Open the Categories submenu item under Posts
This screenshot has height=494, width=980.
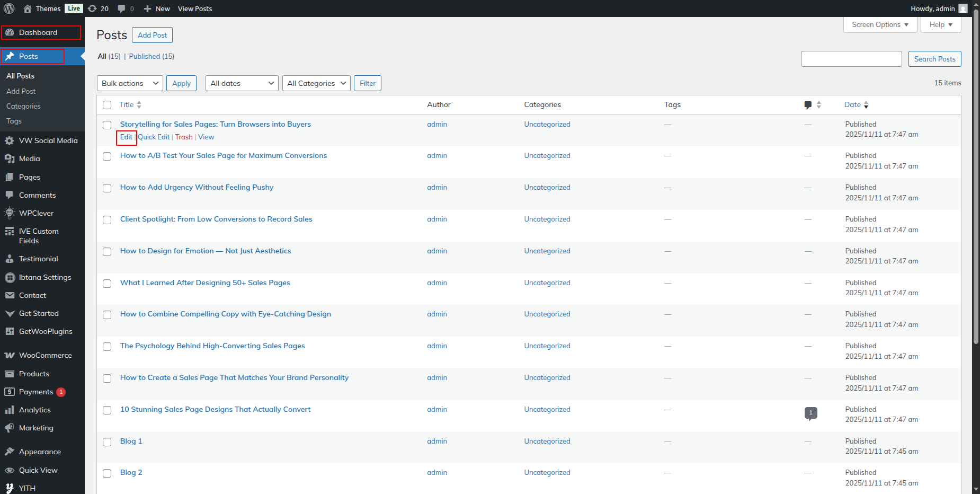[23, 106]
